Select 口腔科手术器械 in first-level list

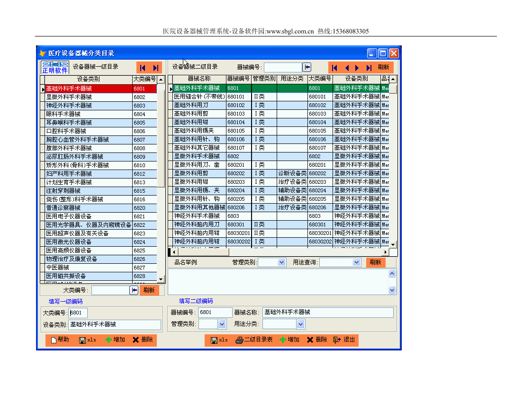pos(101,131)
